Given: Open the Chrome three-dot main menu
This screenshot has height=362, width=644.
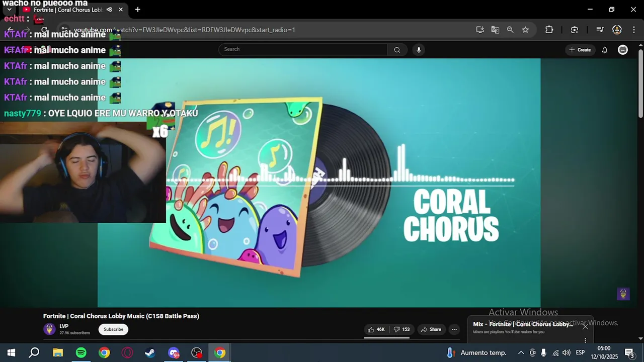Looking at the screenshot, I should tap(633, 30).
